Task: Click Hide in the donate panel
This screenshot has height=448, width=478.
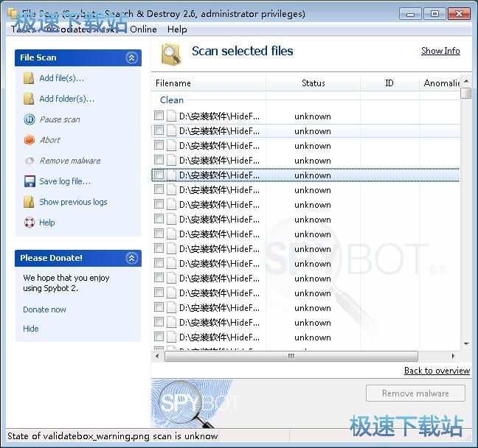Action: pos(31,329)
